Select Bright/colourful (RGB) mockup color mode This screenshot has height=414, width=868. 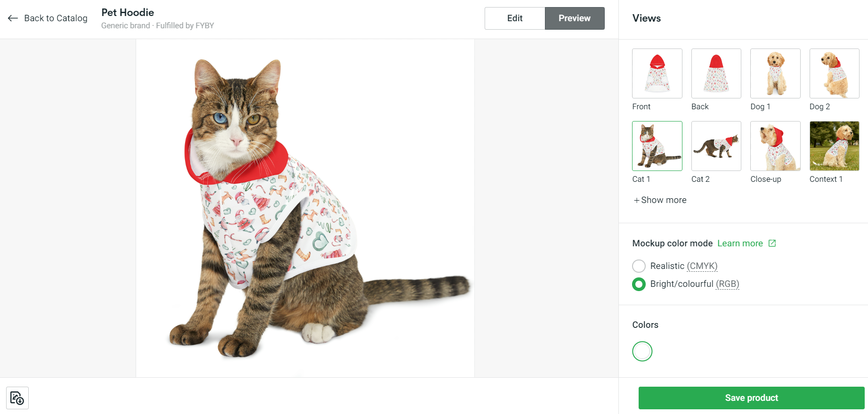coord(639,284)
